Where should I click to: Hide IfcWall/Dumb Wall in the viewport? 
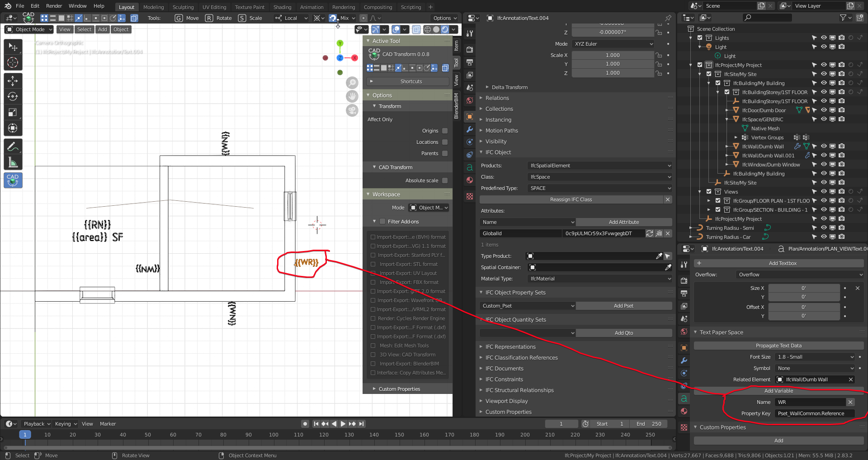tap(824, 146)
